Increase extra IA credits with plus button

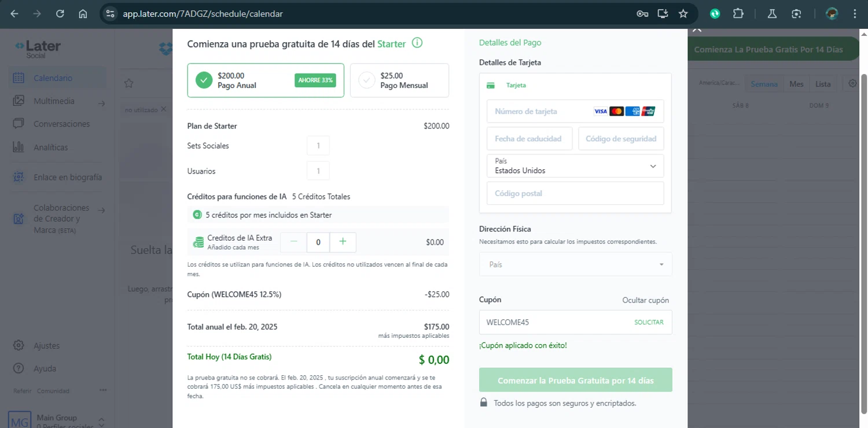click(x=343, y=242)
